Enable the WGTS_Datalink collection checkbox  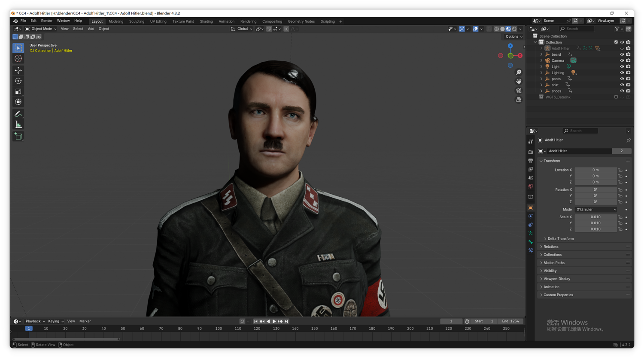click(616, 97)
